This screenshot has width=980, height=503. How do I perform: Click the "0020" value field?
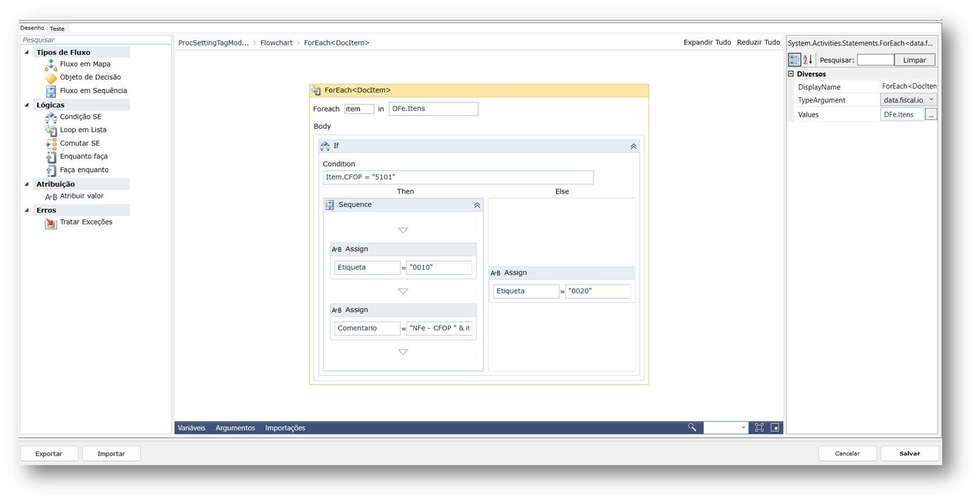click(598, 291)
